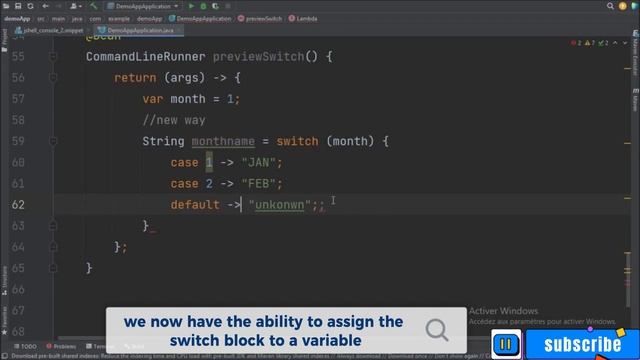
Task: Collapse fold end marker on line 65
Action: pyautogui.click(x=53, y=268)
